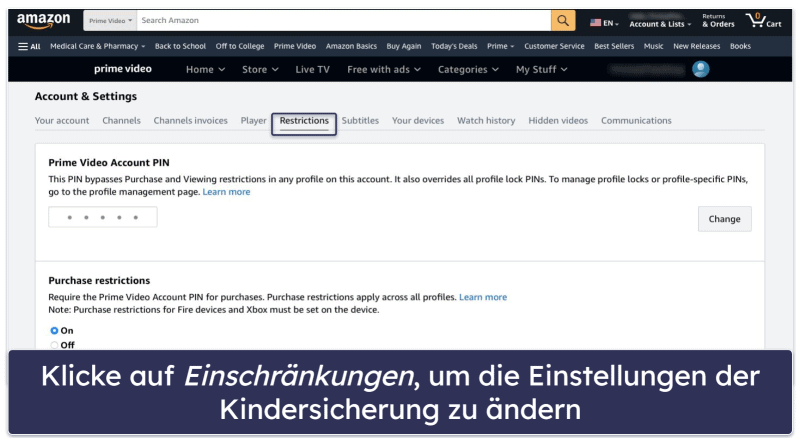
Task: Click the Search Amazon input field
Action: pos(344,20)
